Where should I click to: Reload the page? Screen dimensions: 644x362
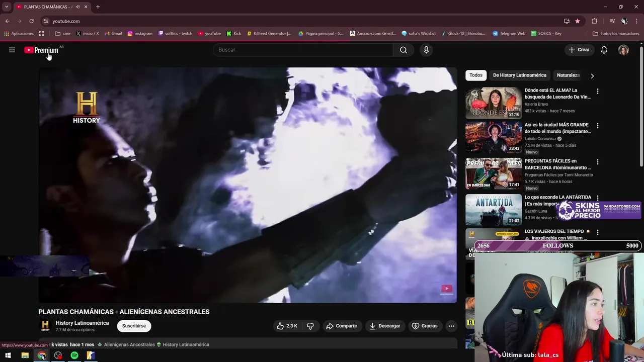click(x=31, y=21)
